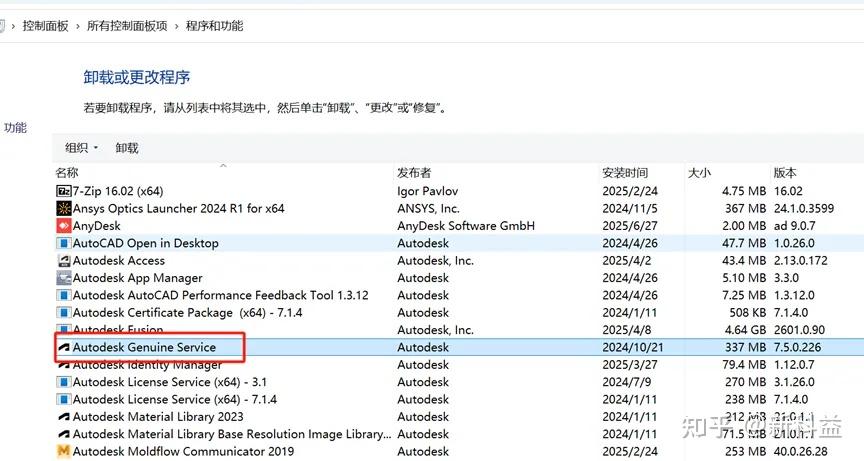The height and width of the screenshot is (461, 864).
Task: Expand the chevron after 控制面板 breadcrumb
Action: 78,26
